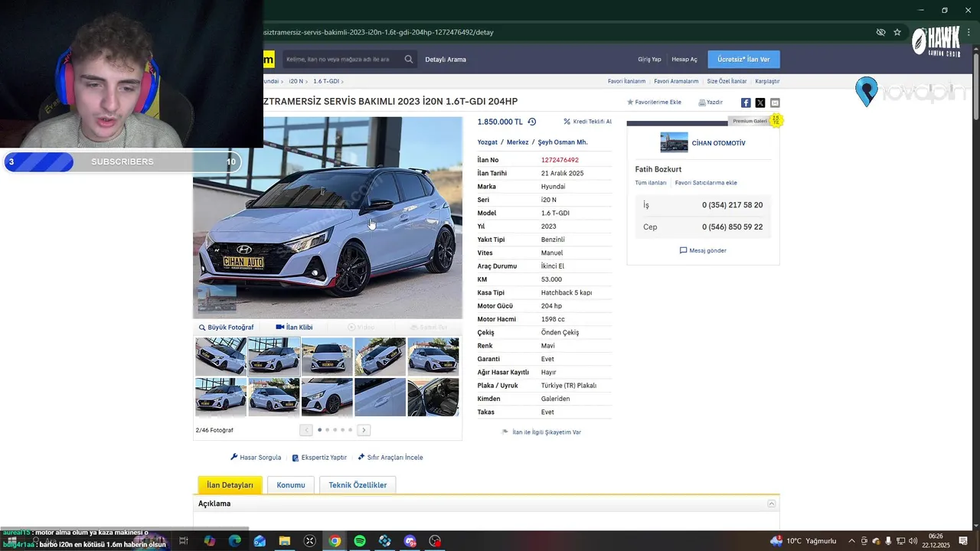
Task: Open Ekspertiz Yaptır link
Action: point(319,458)
